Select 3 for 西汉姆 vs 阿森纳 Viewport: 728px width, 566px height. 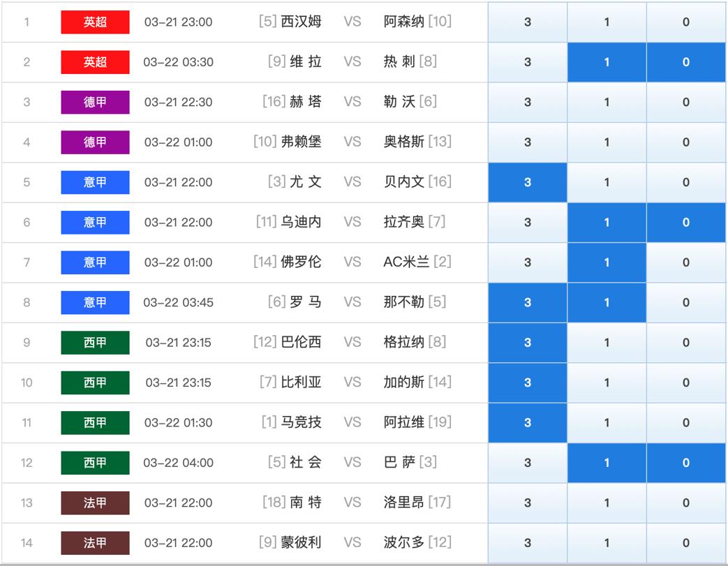[x=528, y=22]
